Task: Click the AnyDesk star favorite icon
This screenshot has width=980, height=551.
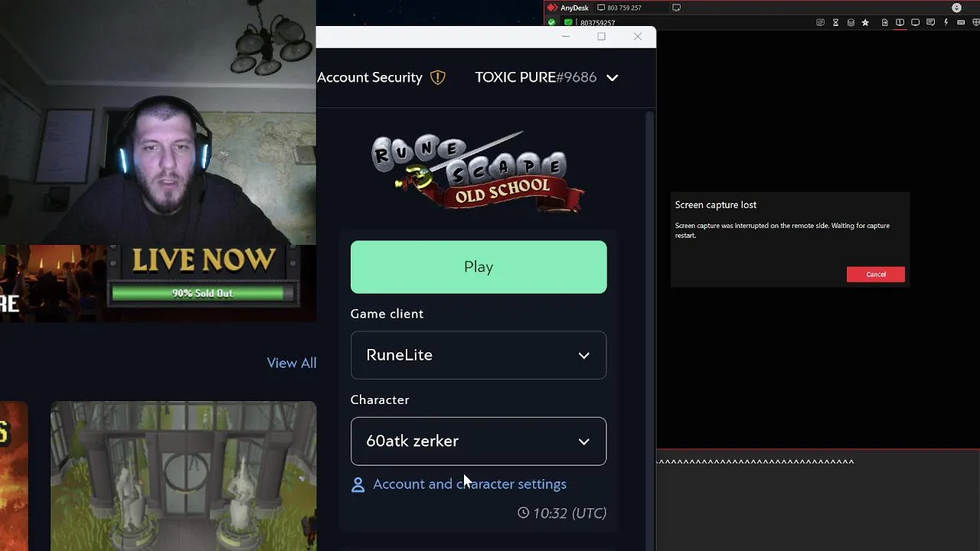Action: coord(865,22)
